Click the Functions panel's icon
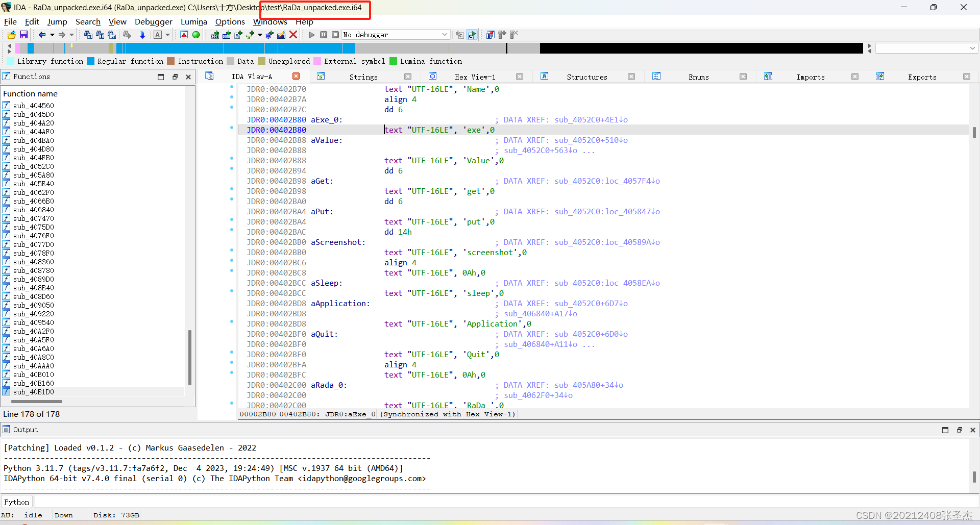 click(x=6, y=77)
